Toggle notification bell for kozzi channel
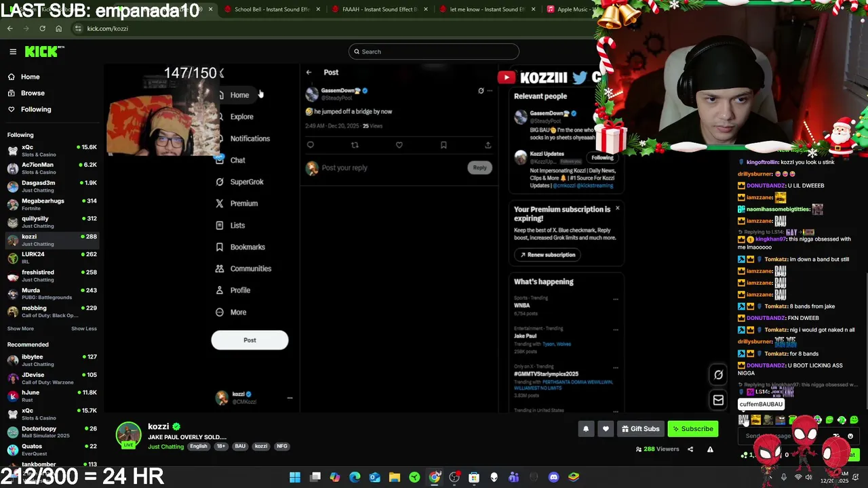The height and width of the screenshot is (488, 868). [586, 428]
